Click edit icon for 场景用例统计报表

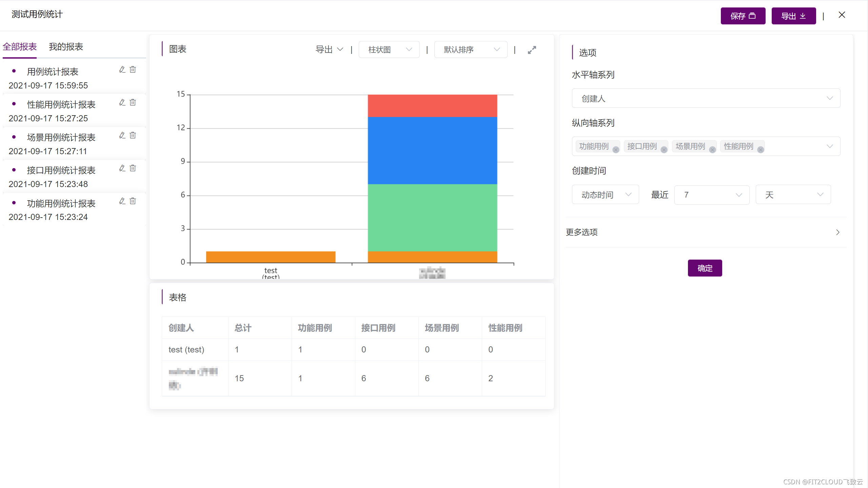click(122, 135)
